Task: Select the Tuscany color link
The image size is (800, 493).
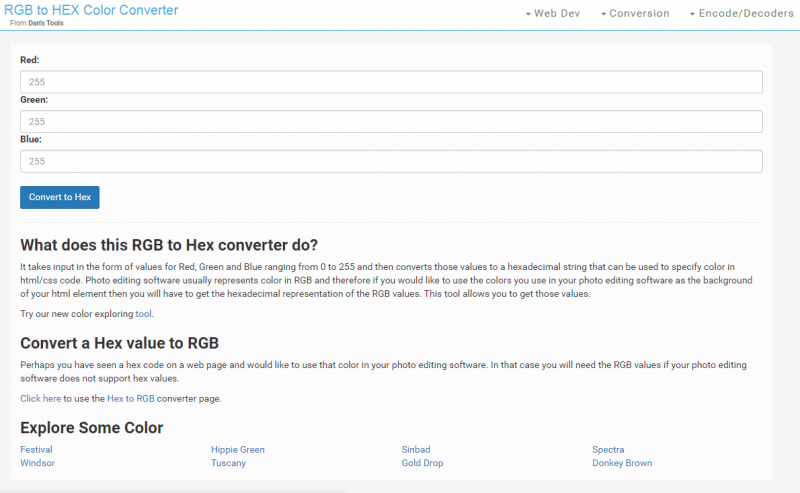Action: pyautogui.click(x=228, y=463)
